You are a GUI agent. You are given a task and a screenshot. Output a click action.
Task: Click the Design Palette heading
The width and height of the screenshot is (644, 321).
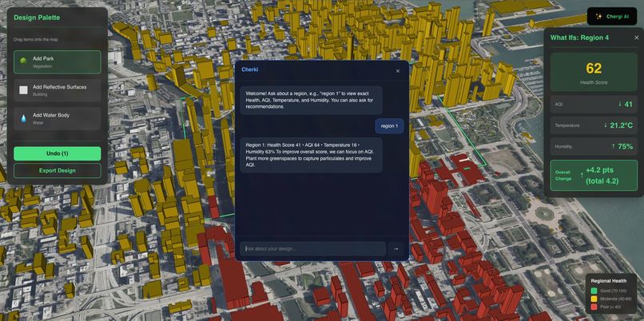(37, 18)
